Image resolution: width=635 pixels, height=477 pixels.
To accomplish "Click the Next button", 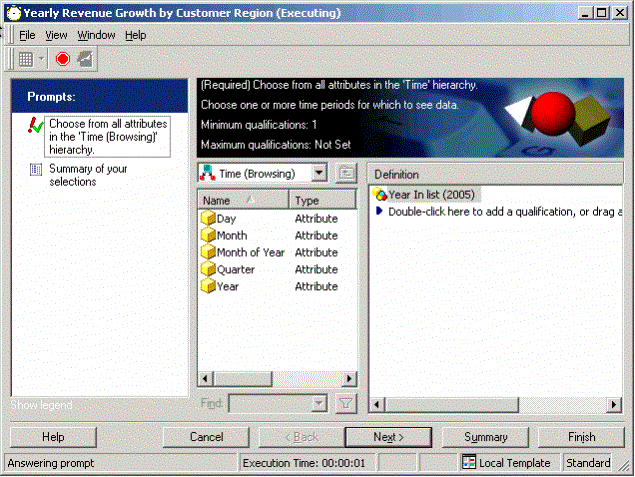I will pos(388,437).
